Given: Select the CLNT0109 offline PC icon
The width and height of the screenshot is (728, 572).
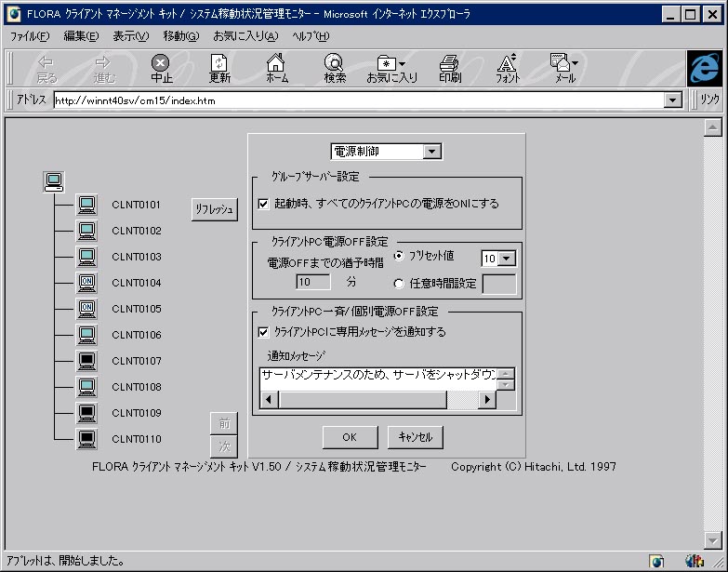Looking at the screenshot, I should click(86, 413).
